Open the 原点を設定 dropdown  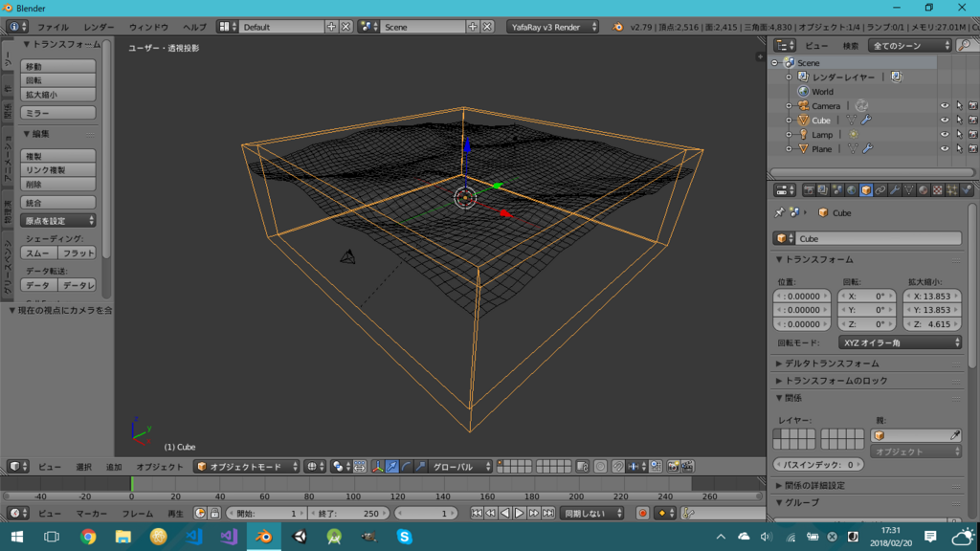point(58,221)
